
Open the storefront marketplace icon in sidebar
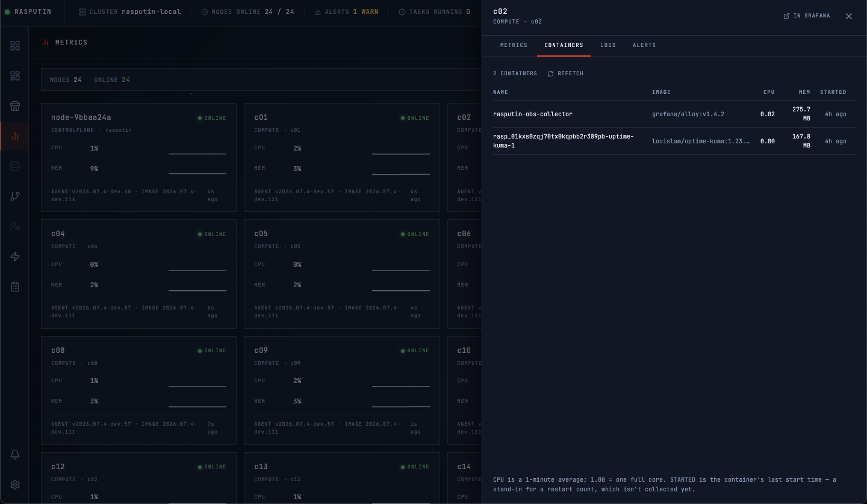tap(15, 106)
